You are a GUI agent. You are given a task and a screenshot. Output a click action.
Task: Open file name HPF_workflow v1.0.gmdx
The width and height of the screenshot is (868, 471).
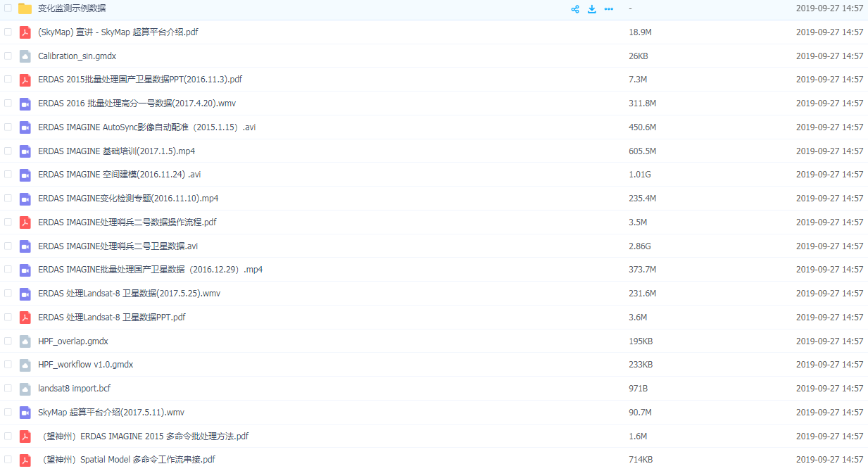pyautogui.click(x=86, y=365)
